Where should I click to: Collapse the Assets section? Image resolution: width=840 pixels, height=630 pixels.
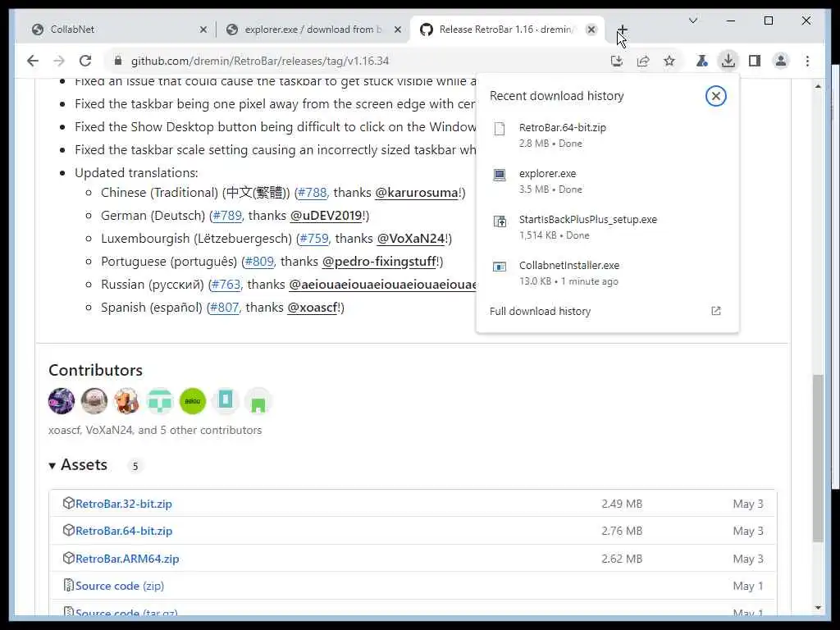coord(78,465)
